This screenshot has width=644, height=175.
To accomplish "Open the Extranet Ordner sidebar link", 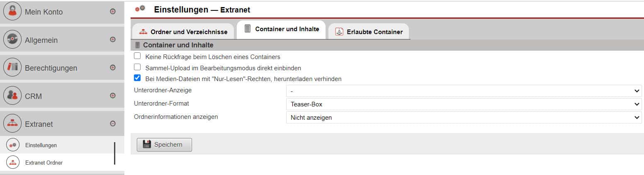I will click(x=44, y=163).
